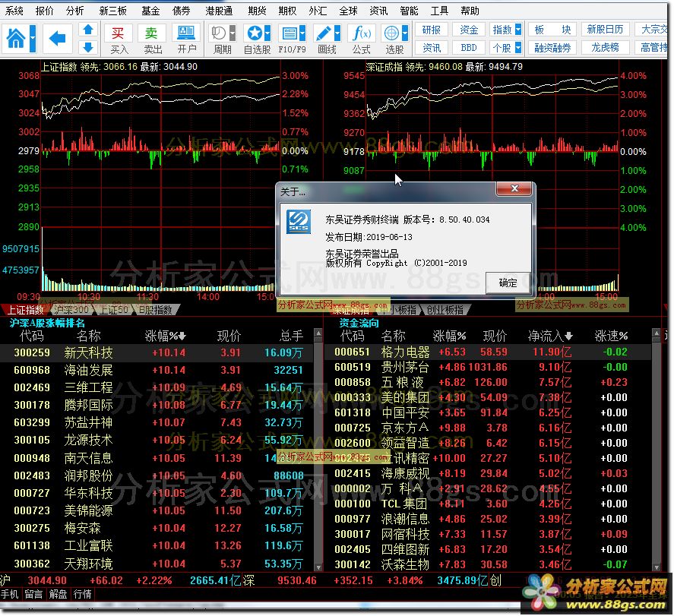Screen dimensions: 674x616
Task: Open the 帮助 menu
Action: [x=470, y=11]
